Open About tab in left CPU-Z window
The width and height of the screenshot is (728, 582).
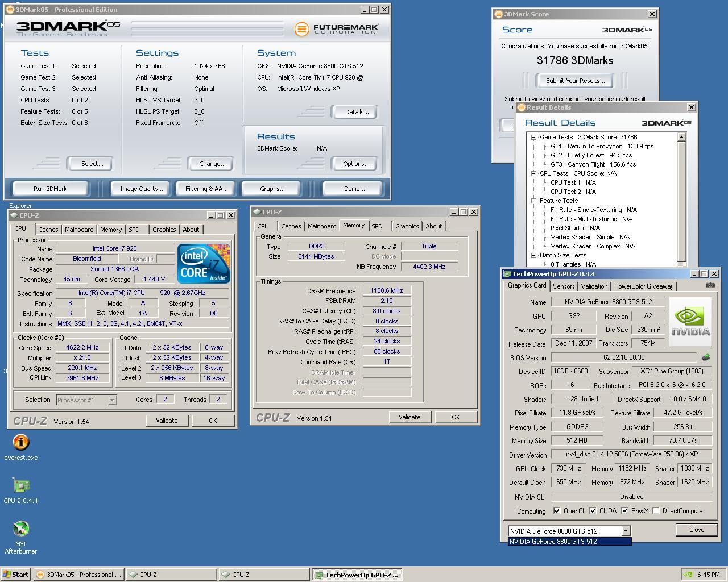coord(191,230)
